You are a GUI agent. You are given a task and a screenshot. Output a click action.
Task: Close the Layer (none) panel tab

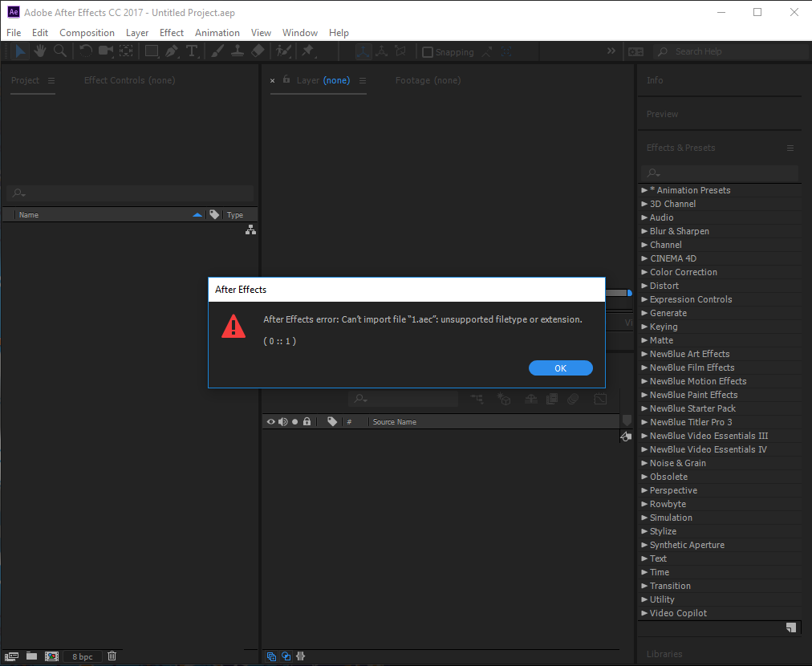[x=272, y=81]
